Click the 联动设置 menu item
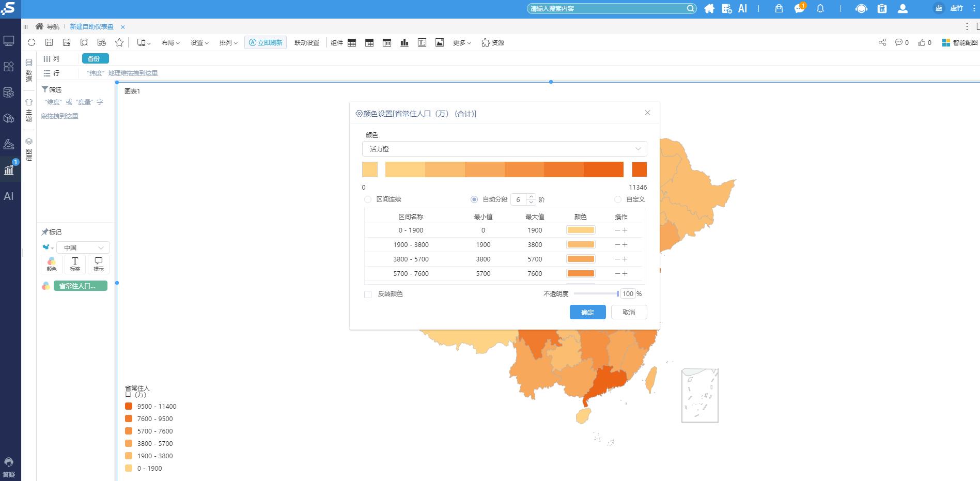The width and height of the screenshot is (980, 481). click(x=306, y=43)
